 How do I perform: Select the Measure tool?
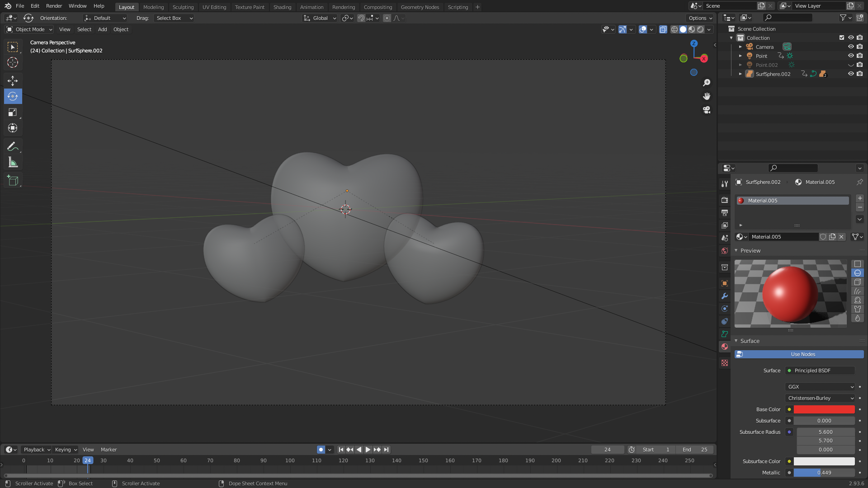[x=13, y=163]
